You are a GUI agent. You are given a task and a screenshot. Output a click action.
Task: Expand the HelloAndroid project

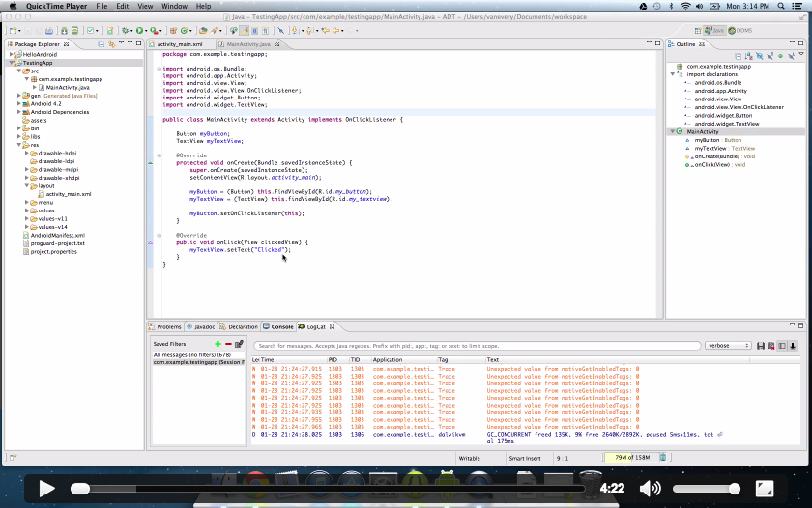pos(12,54)
